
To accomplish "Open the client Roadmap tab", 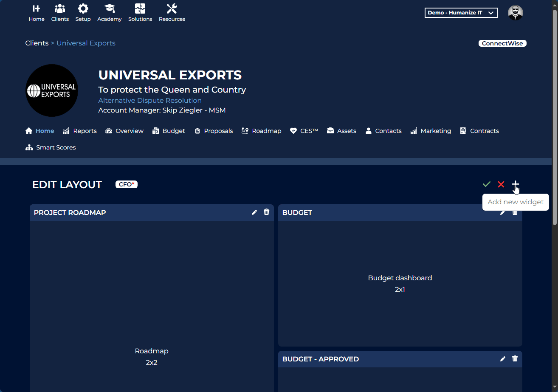I will pos(261,131).
